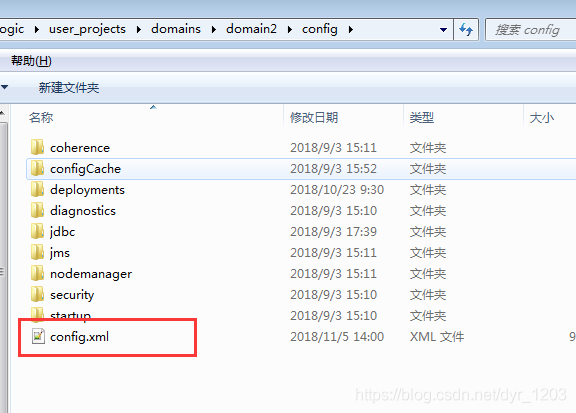Select the deployments folder name
Image resolution: width=576 pixels, height=413 pixels.
click(x=87, y=190)
